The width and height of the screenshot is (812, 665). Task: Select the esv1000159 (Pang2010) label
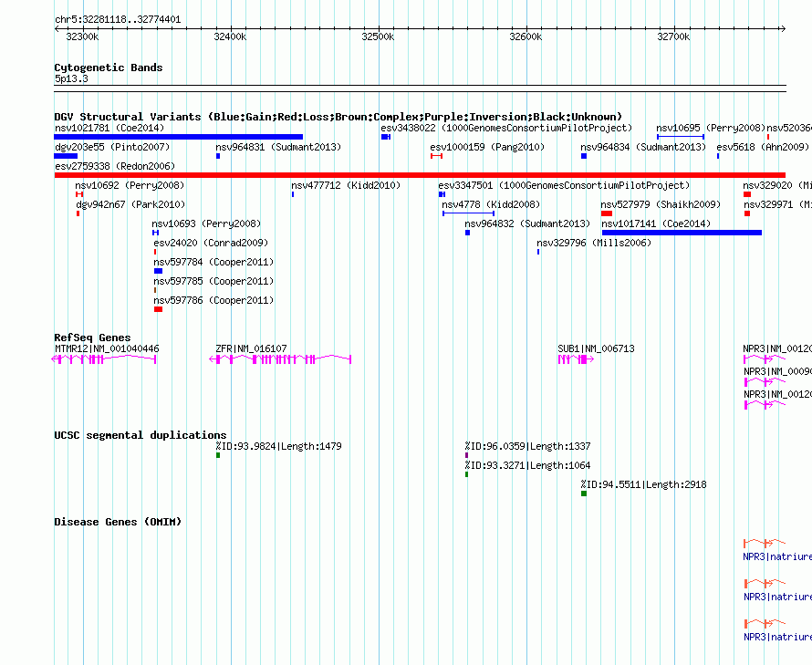[x=487, y=147]
